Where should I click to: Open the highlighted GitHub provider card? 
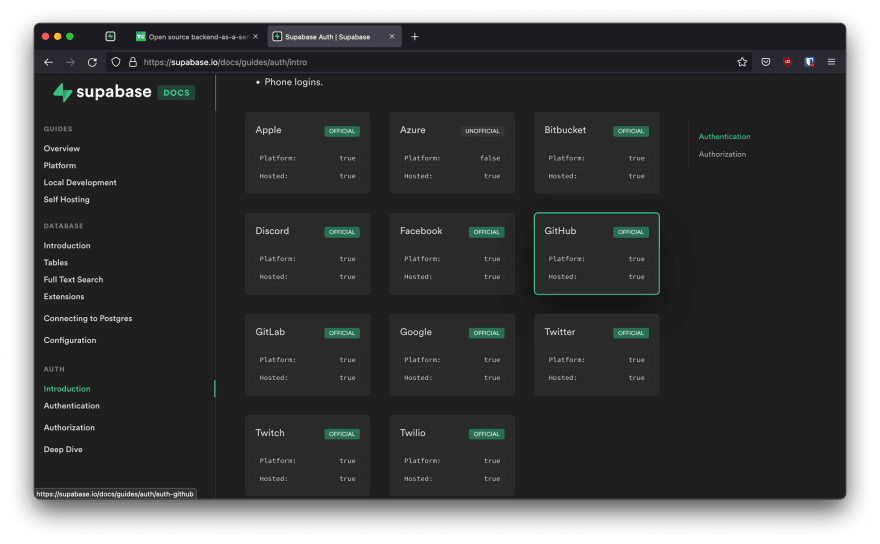coord(597,254)
